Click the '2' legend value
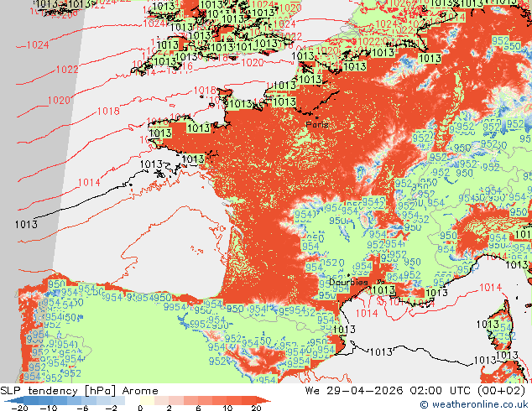Screen dimensions: 532x411 pos(169,408)
